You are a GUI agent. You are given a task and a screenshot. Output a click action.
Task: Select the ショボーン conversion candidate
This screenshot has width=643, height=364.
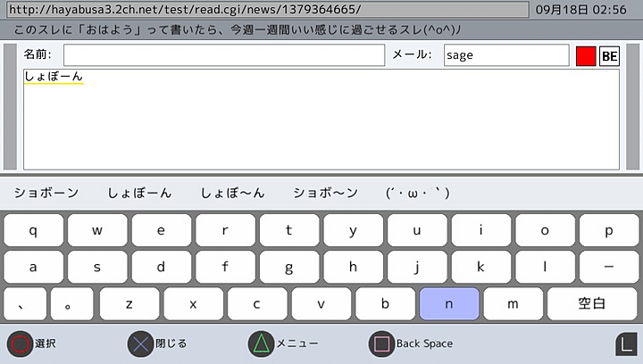[46, 193]
